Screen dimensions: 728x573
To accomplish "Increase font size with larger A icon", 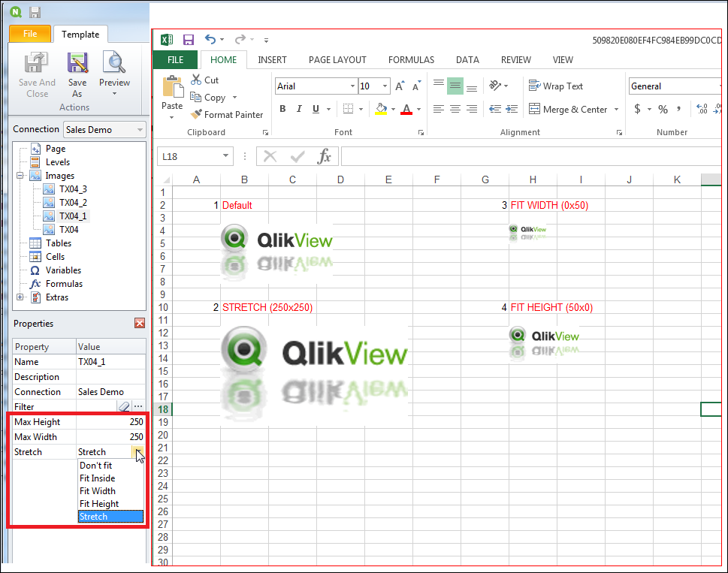I will click(399, 86).
